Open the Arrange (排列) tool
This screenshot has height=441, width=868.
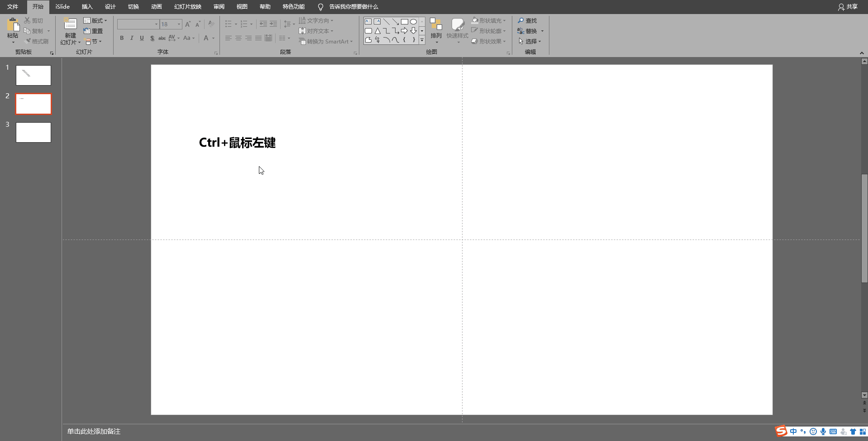point(436,28)
